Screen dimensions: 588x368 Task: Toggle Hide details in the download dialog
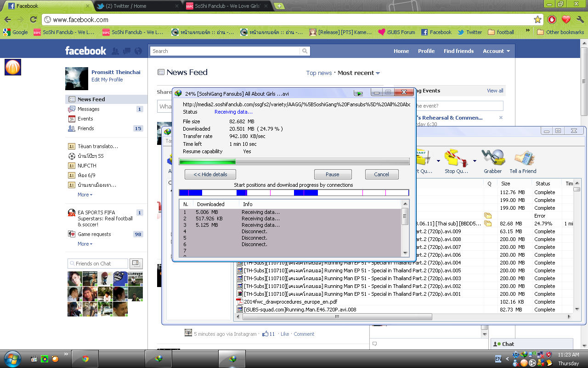[210, 174]
